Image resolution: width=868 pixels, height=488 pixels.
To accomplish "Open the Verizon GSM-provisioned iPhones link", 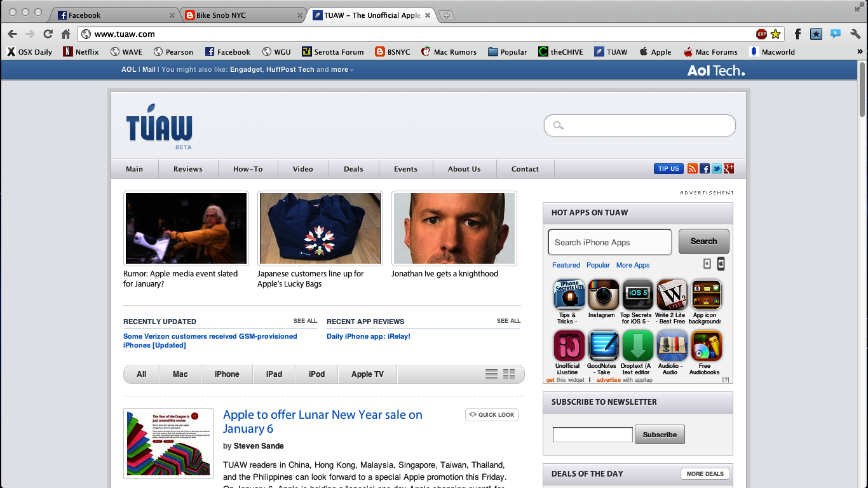I will point(210,341).
